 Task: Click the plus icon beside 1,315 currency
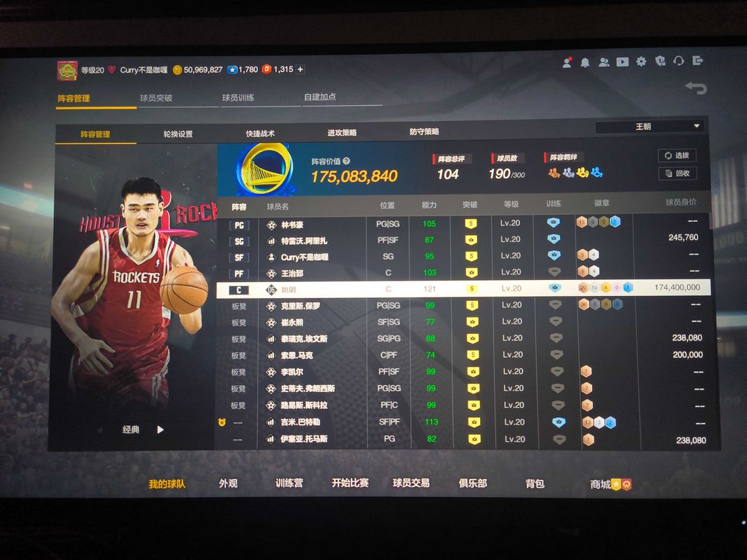pyautogui.click(x=300, y=70)
